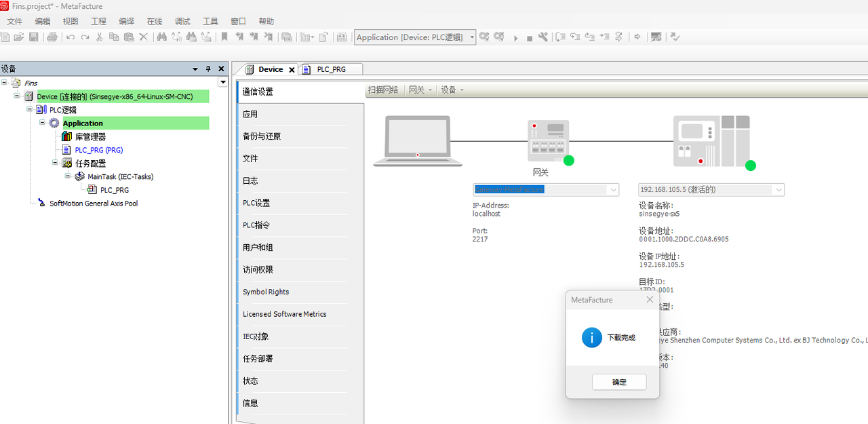
Task: Open the 调试 menu
Action: [182, 22]
